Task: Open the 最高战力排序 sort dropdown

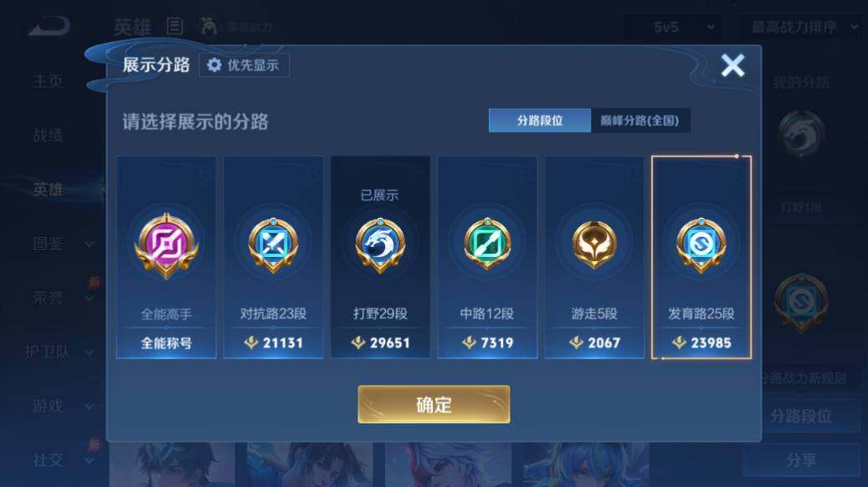Action: [x=802, y=27]
